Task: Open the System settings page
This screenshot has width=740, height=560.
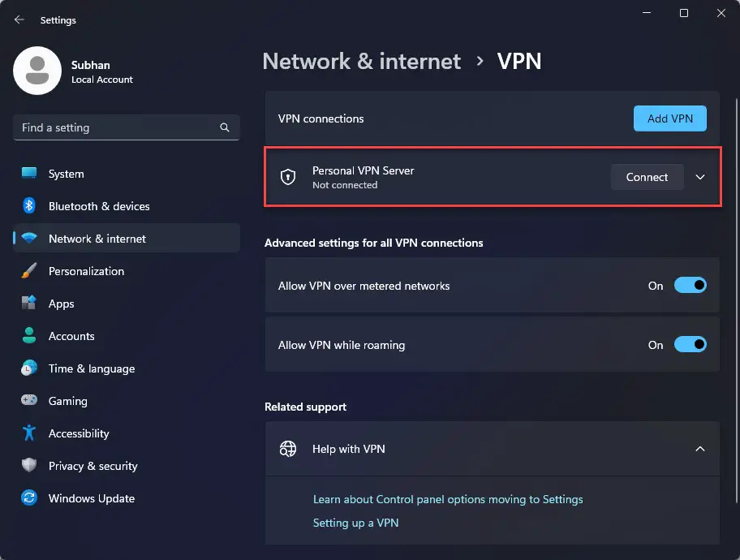Action: point(66,174)
